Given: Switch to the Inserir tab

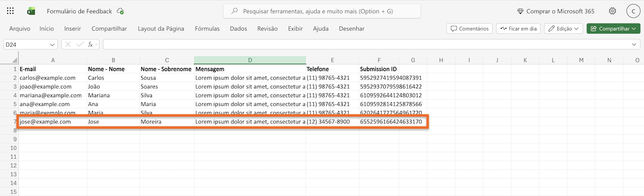Looking at the screenshot, I should tap(73, 29).
